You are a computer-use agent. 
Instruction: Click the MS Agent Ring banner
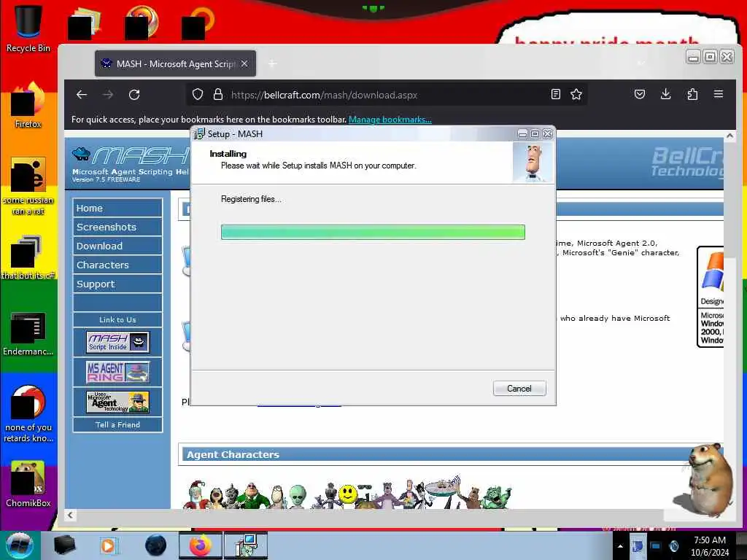click(117, 372)
